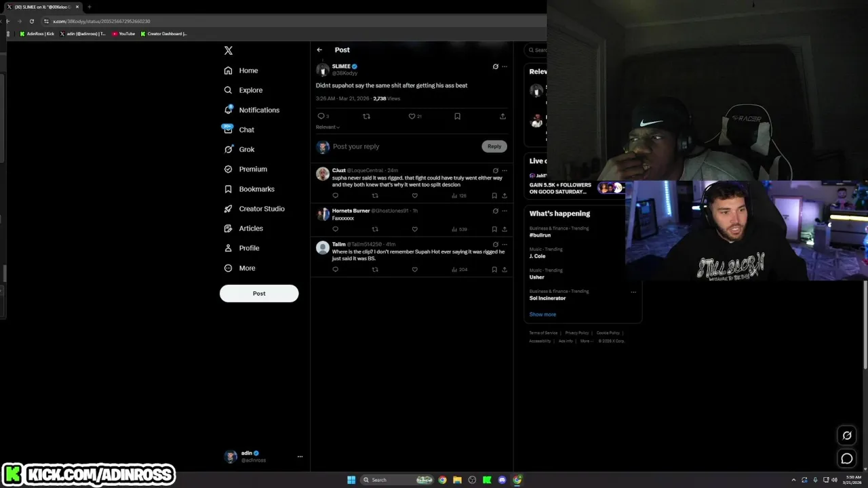Open the more options on SLIMEE's post
Viewport: 868px width, 488px height.
505,66
